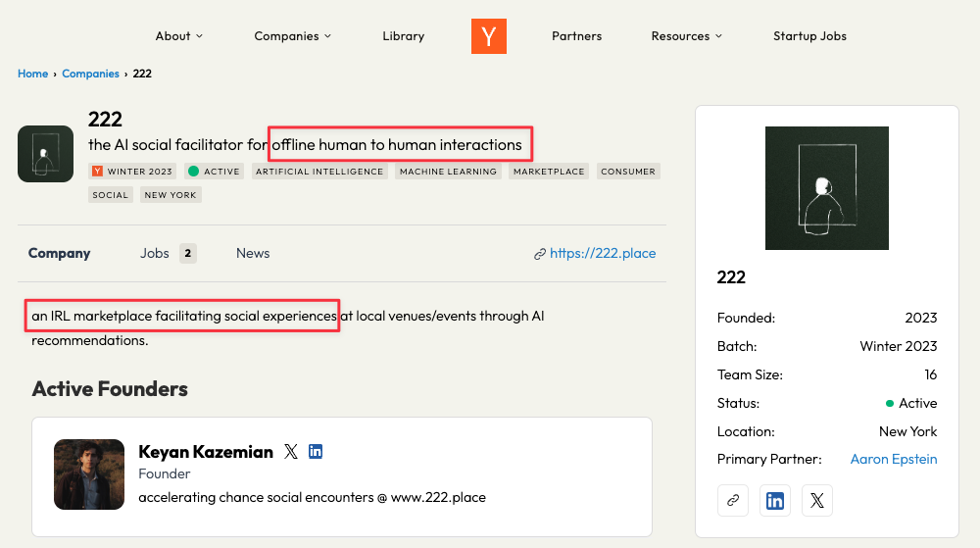The width and height of the screenshot is (980, 548).
Task: Click the CONSUMER tag
Action: pos(628,172)
